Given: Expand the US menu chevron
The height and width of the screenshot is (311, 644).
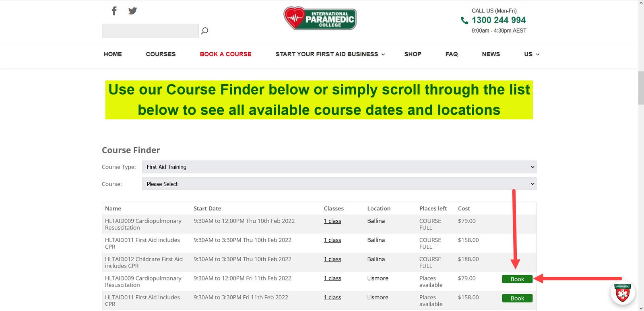Looking at the screenshot, I should coord(537,54).
